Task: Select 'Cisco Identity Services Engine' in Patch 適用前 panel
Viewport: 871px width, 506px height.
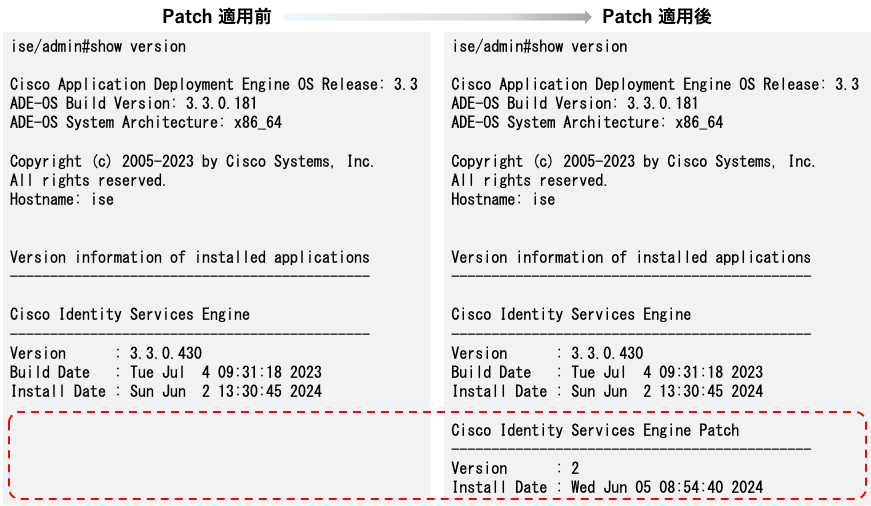Action: point(130,315)
